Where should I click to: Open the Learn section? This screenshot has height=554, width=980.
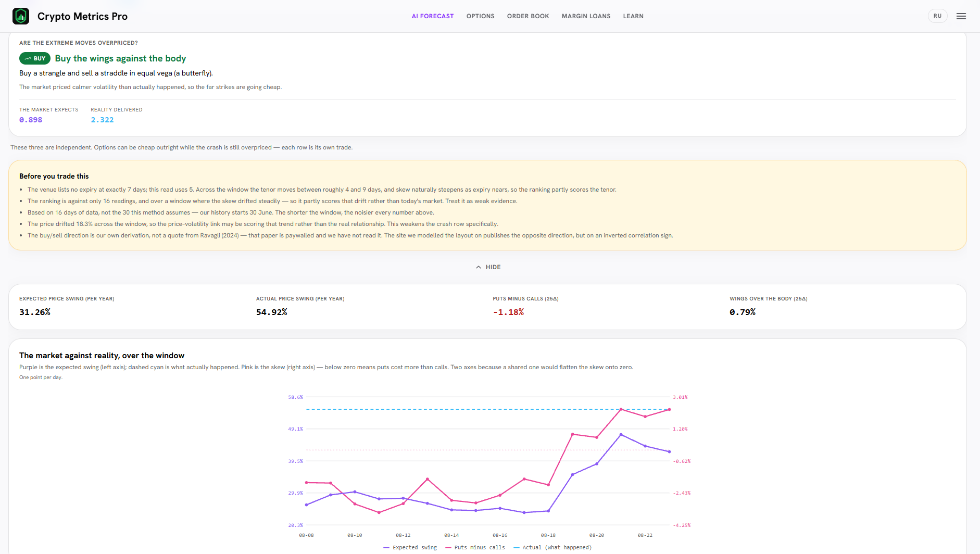pos(633,16)
